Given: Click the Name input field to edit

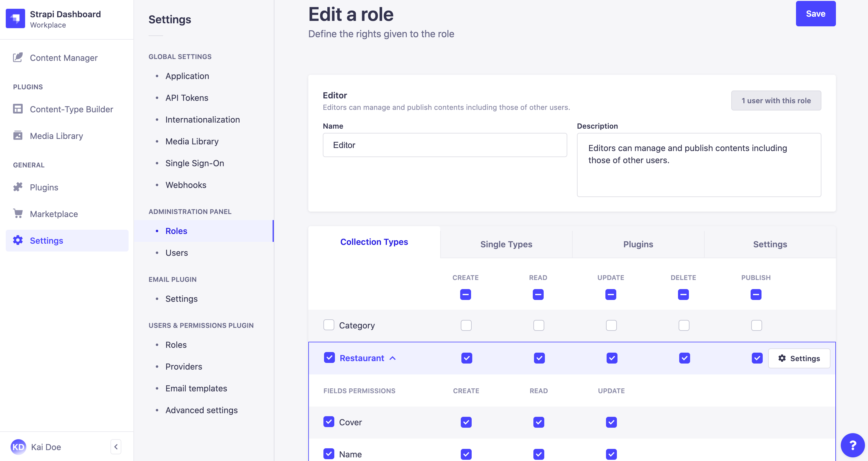Looking at the screenshot, I should coord(445,145).
